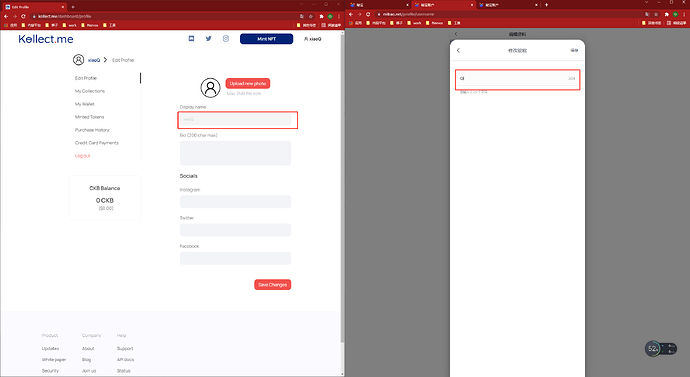Bookmark the mibao.net page with the star icon

(x=656, y=14)
